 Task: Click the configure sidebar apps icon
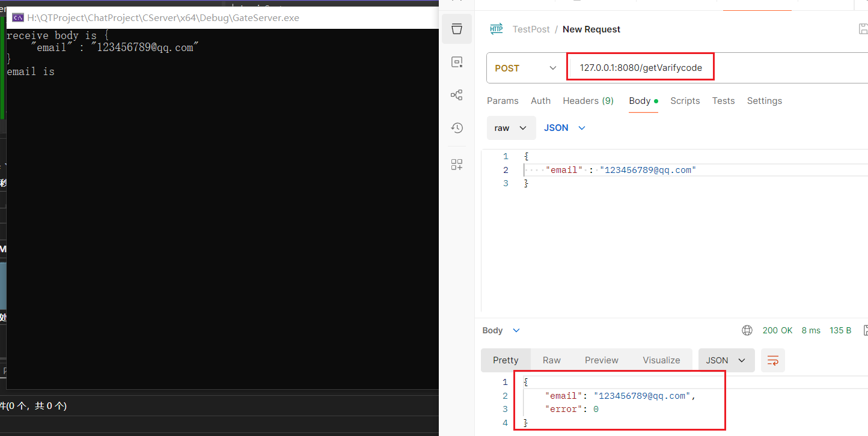coord(457,165)
